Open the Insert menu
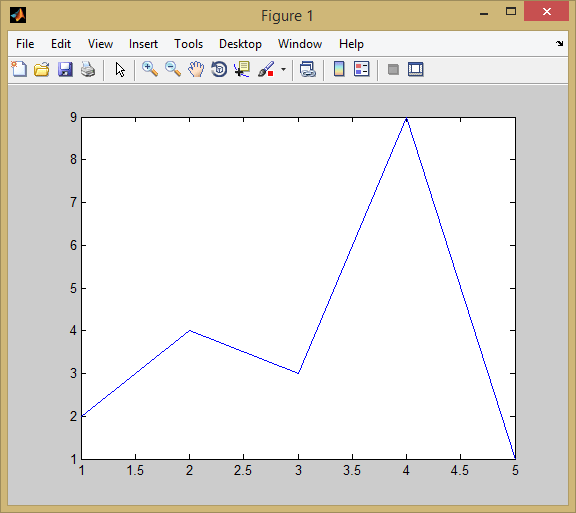This screenshot has height=513, width=576. [143, 44]
